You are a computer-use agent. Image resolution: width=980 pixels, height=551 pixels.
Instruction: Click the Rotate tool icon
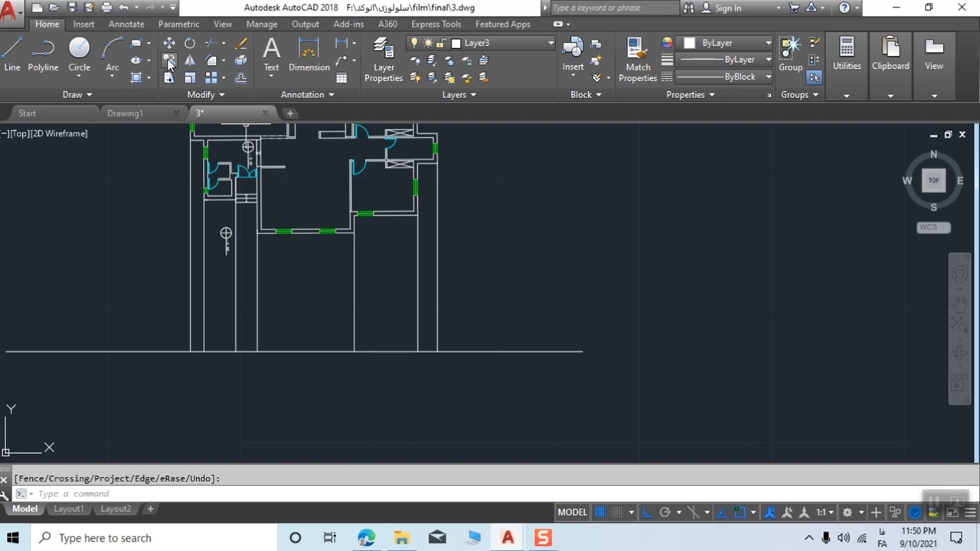click(190, 43)
